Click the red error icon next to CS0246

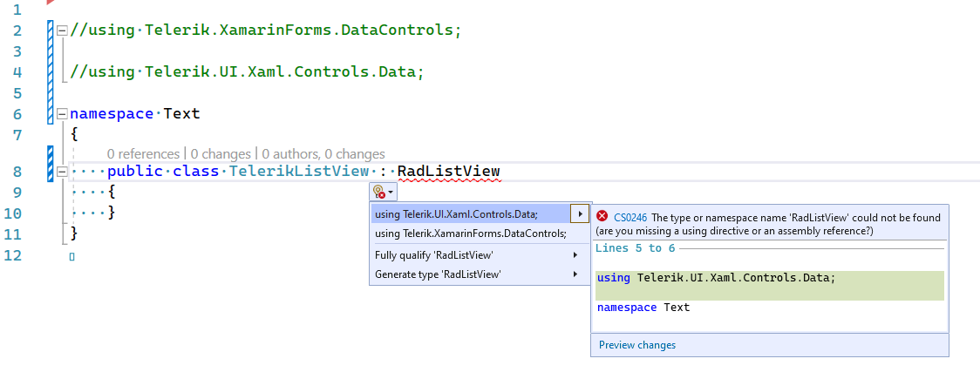point(602,217)
